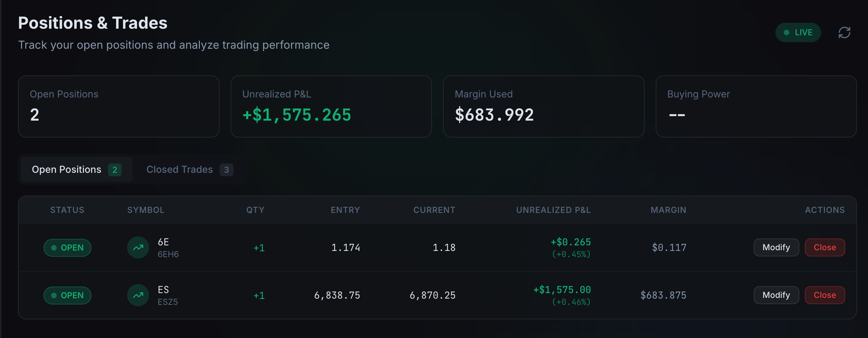868x338 pixels.
Task: Click the OPEN status indicator on the 6E row
Action: point(67,247)
